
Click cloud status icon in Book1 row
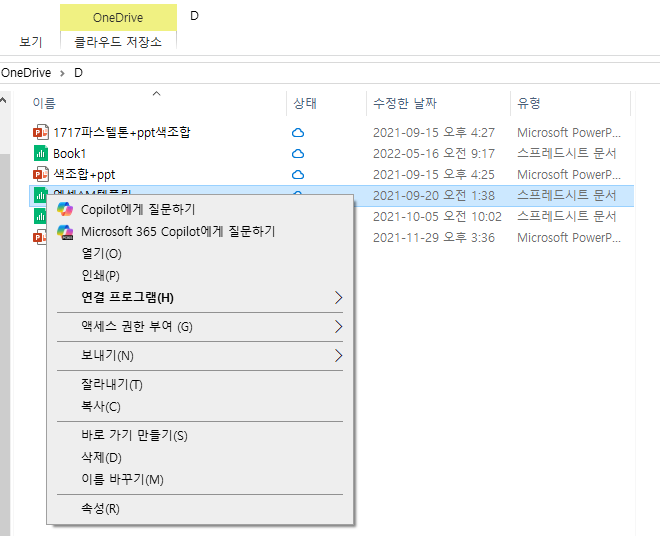tap(298, 154)
